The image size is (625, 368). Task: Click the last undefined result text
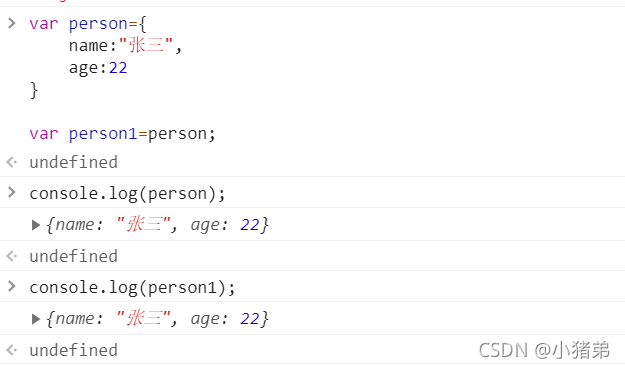(73, 350)
